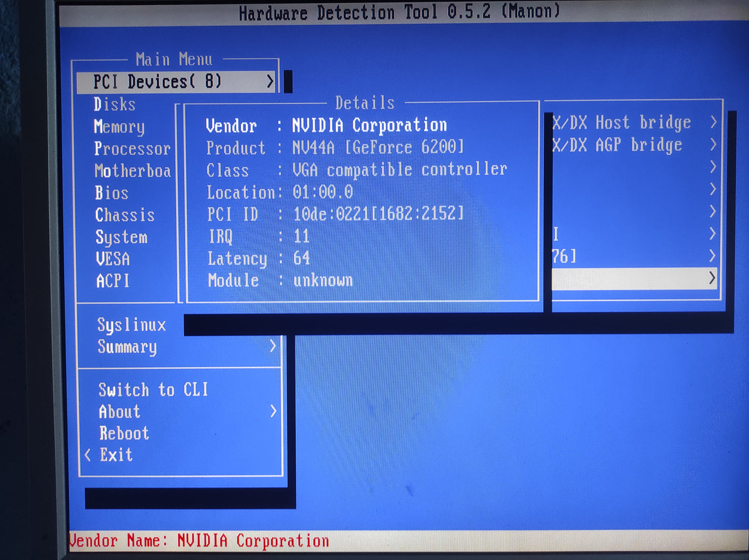Expand the Host bridge device arrow

(x=713, y=122)
